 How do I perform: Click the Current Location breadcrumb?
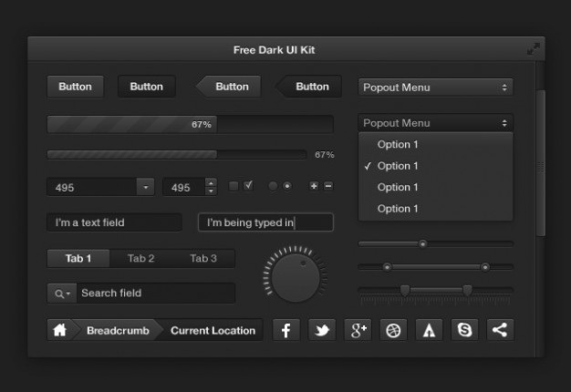coord(213,331)
